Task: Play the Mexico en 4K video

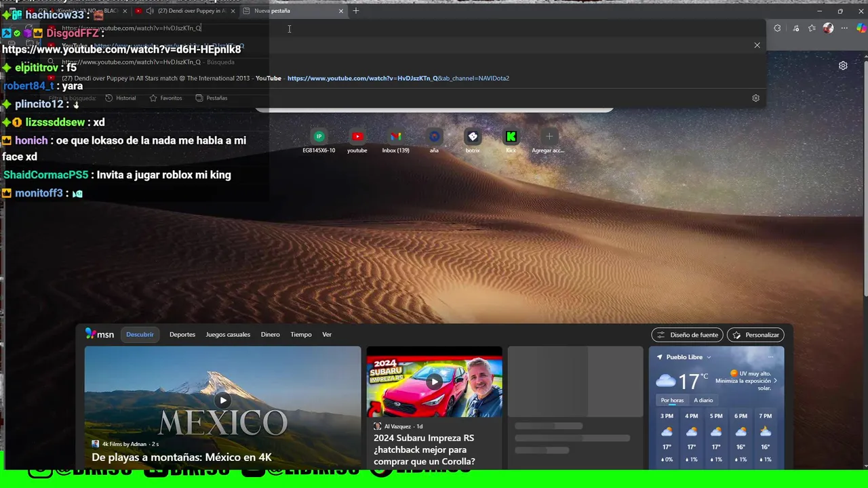Action: click(223, 400)
